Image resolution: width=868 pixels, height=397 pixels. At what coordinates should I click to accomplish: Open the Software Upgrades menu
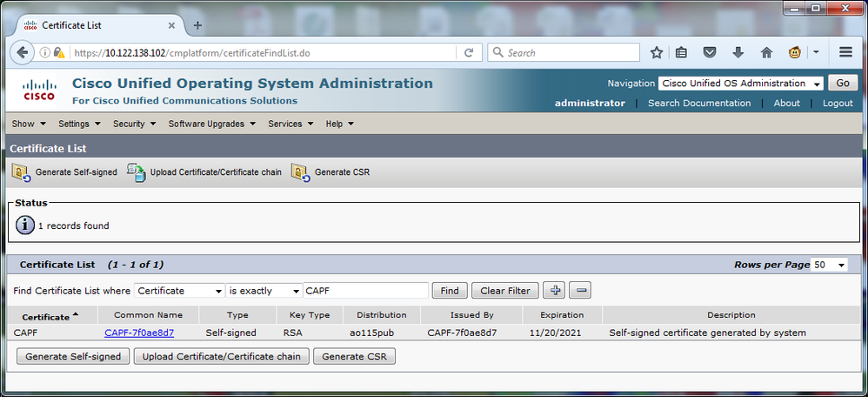(x=212, y=124)
